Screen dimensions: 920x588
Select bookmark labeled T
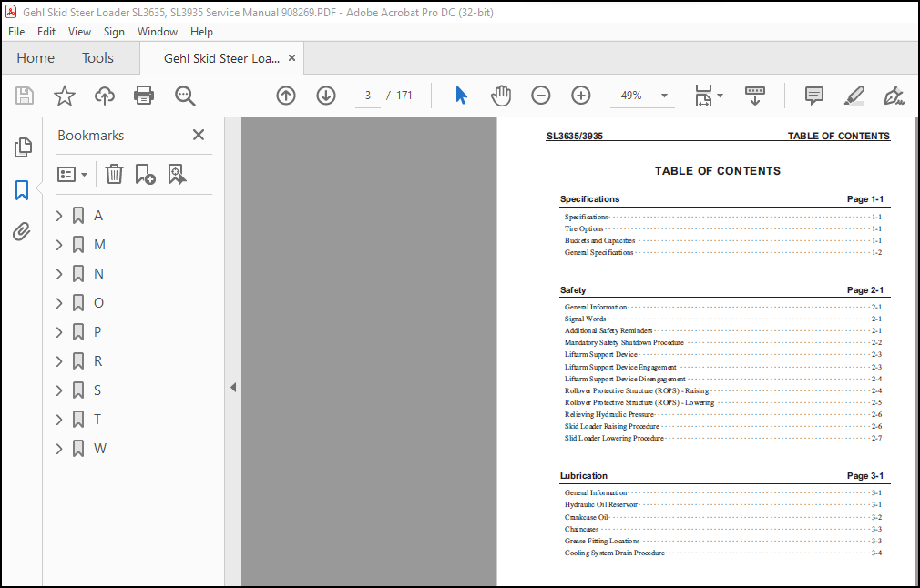click(x=97, y=420)
